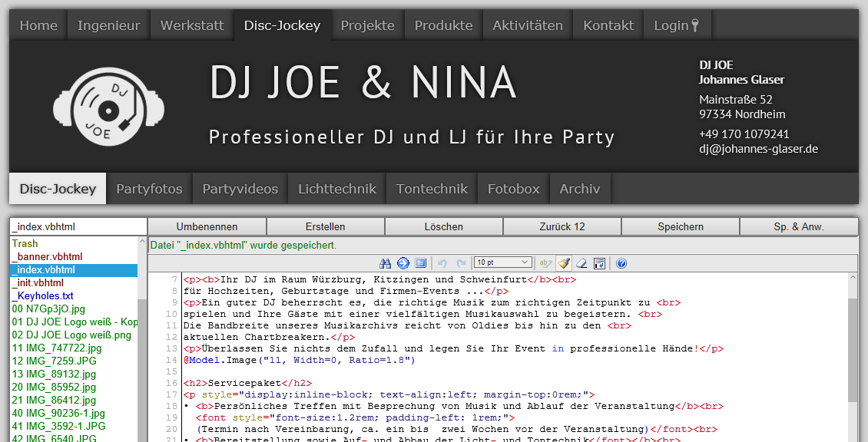Viewport: 868px width, 442px height.
Task: Toggle the 'ab' strikethrough formatting icon
Action: tap(545, 262)
